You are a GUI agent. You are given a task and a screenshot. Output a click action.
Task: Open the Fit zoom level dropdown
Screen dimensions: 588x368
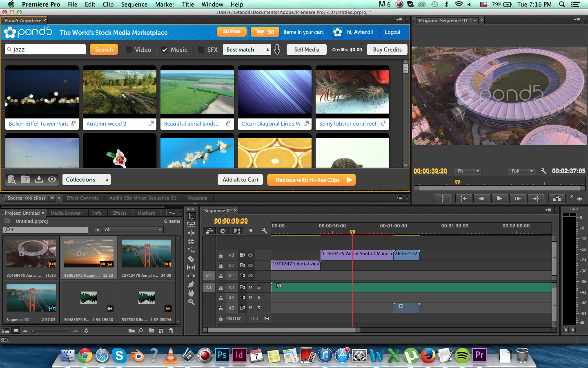468,171
